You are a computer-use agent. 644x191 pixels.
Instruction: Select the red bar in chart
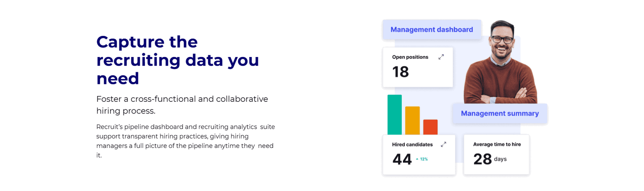tap(430, 127)
